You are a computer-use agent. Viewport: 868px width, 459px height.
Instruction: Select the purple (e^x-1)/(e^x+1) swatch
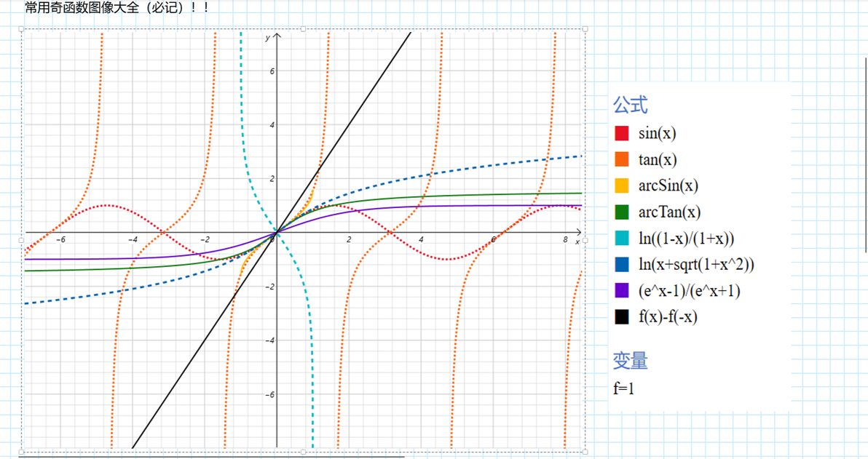click(x=622, y=290)
